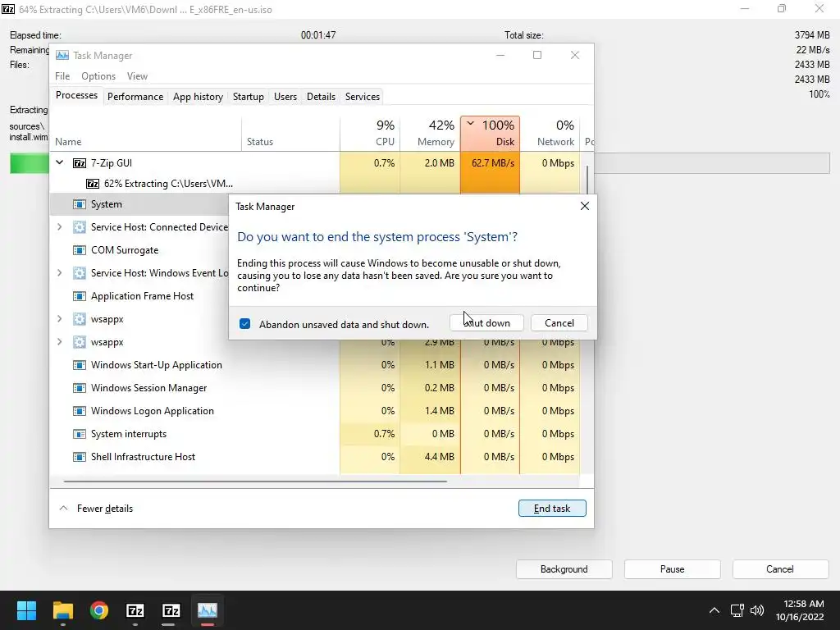Switch to the Startup tab
This screenshot has width=840, height=630.
tap(248, 97)
